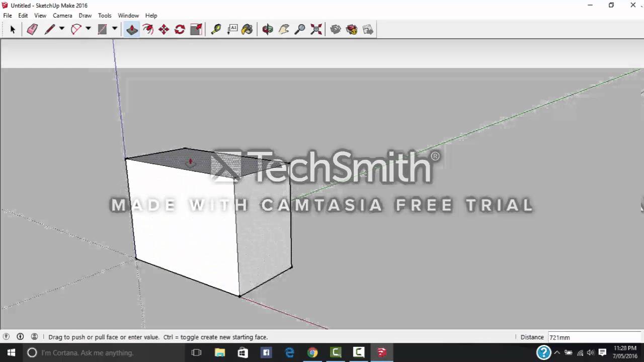Select the Tape Measure tool
The height and width of the screenshot is (362, 644).
[x=216, y=30]
